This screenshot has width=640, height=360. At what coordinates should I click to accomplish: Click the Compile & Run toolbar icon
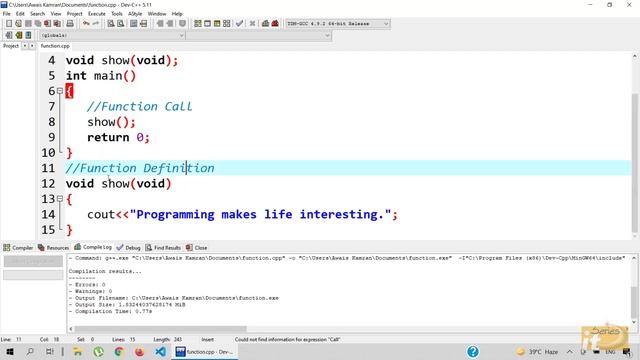tap(217, 24)
